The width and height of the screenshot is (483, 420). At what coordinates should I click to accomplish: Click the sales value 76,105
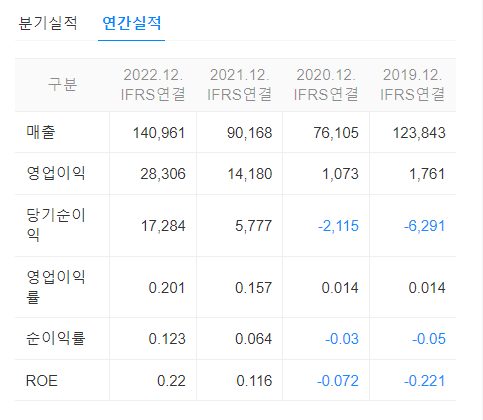click(x=336, y=133)
